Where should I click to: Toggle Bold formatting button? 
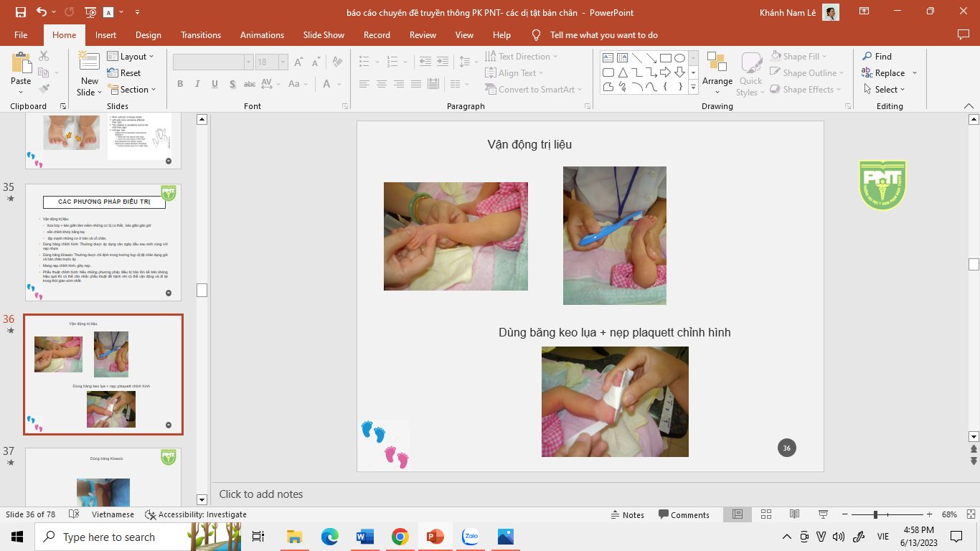180,84
